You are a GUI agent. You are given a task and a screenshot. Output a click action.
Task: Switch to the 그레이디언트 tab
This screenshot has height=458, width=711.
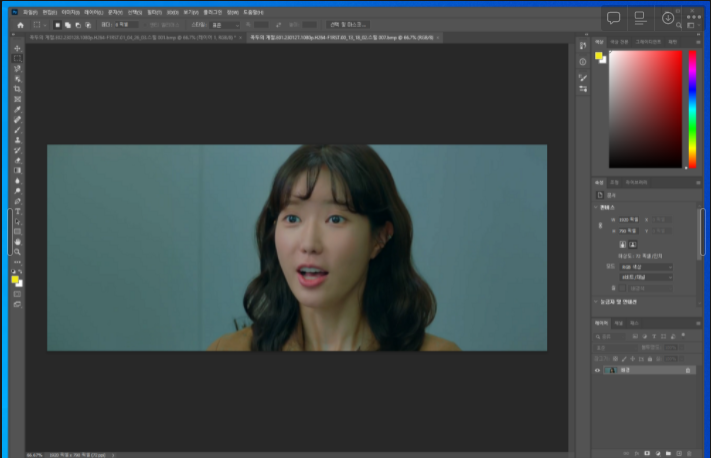[x=648, y=42]
